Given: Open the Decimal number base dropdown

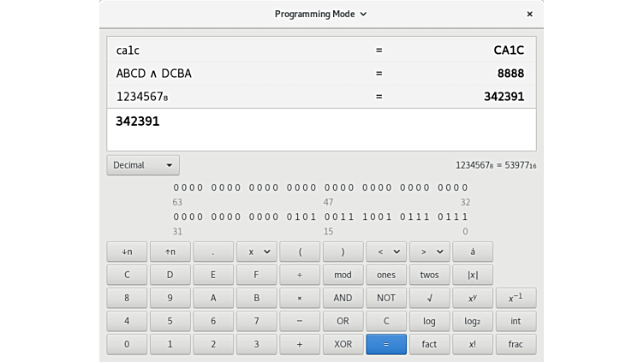Looking at the screenshot, I should point(143,165).
